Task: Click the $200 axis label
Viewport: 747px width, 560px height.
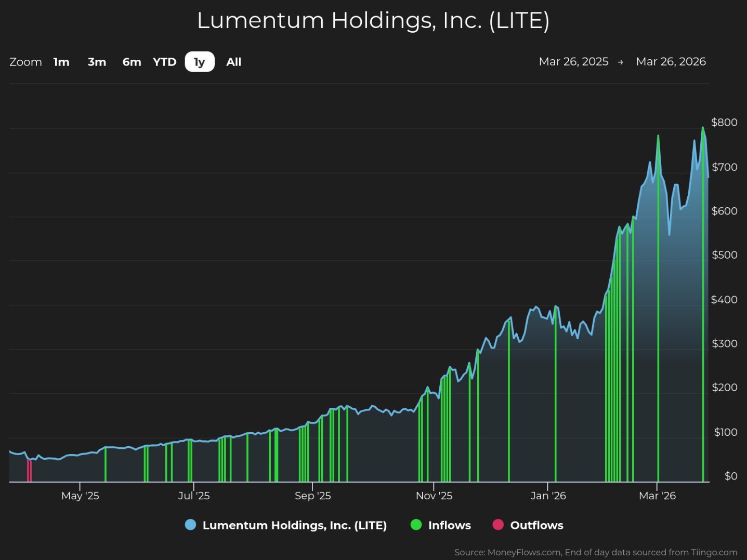Action: (724, 388)
